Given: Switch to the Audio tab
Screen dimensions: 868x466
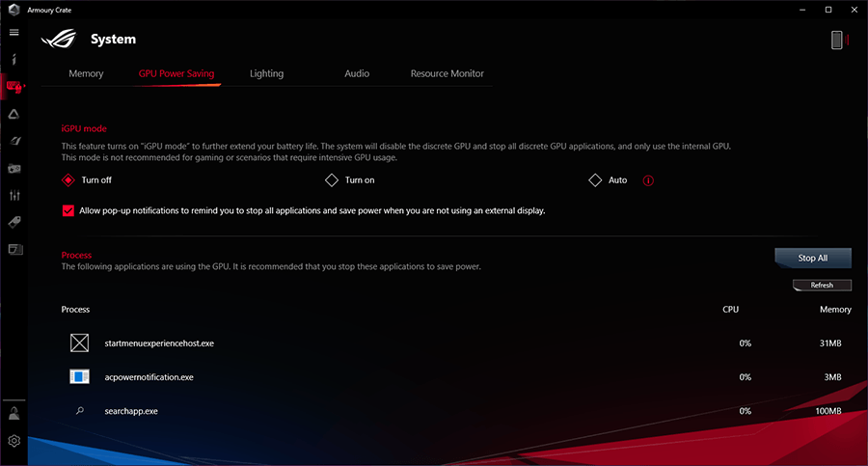Looking at the screenshot, I should pos(357,73).
